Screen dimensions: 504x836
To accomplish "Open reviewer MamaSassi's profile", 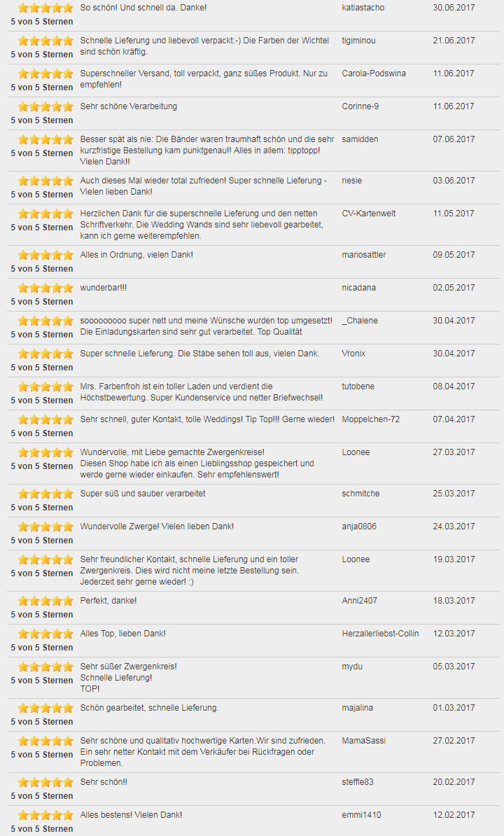I will [364, 741].
